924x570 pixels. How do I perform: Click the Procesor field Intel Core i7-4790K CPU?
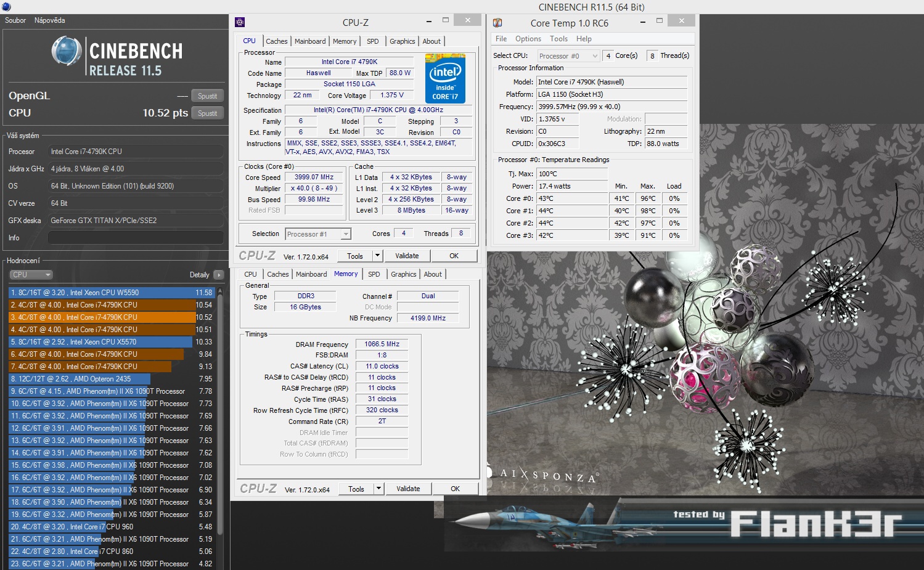[x=136, y=152]
